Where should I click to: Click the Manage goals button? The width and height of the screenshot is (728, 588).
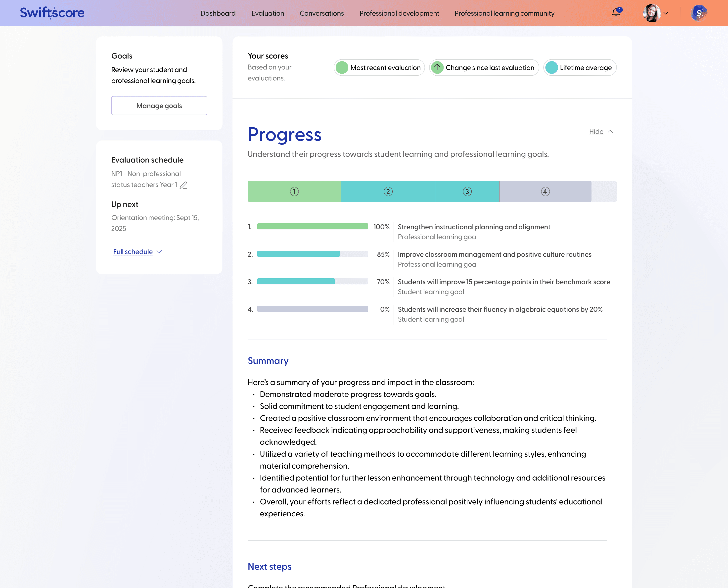(159, 106)
